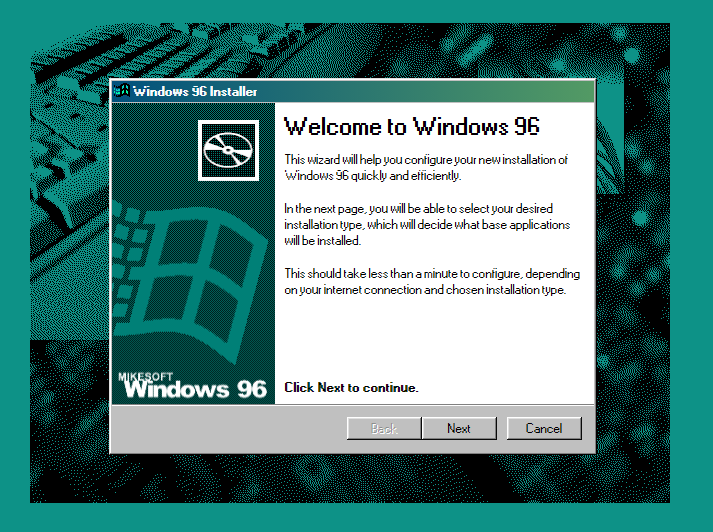Click the Mikesoft Windows 96 logo text
713x532 pixels.
pos(193,385)
